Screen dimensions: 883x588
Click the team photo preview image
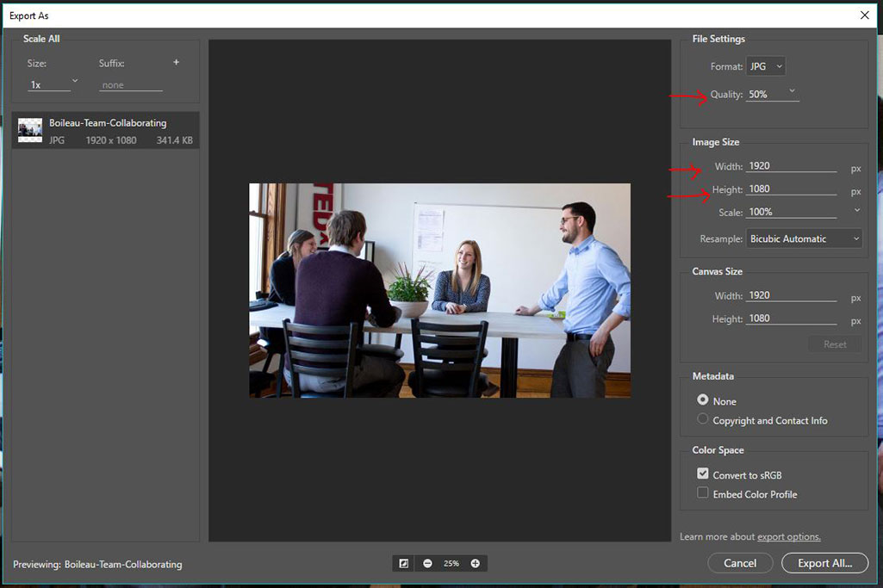pos(440,290)
